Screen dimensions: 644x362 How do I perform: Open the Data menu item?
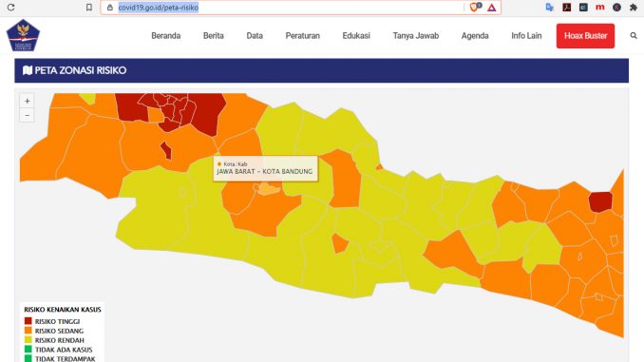coord(255,36)
